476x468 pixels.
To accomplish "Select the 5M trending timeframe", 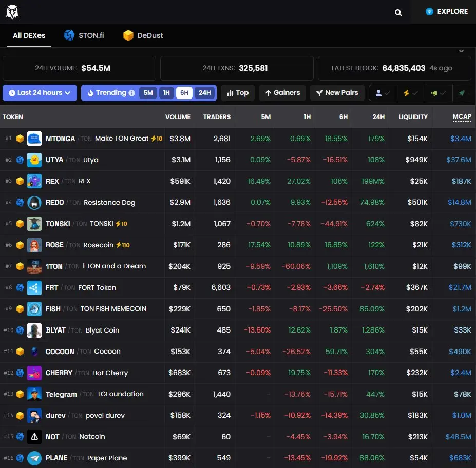I will [x=148, y=93].
